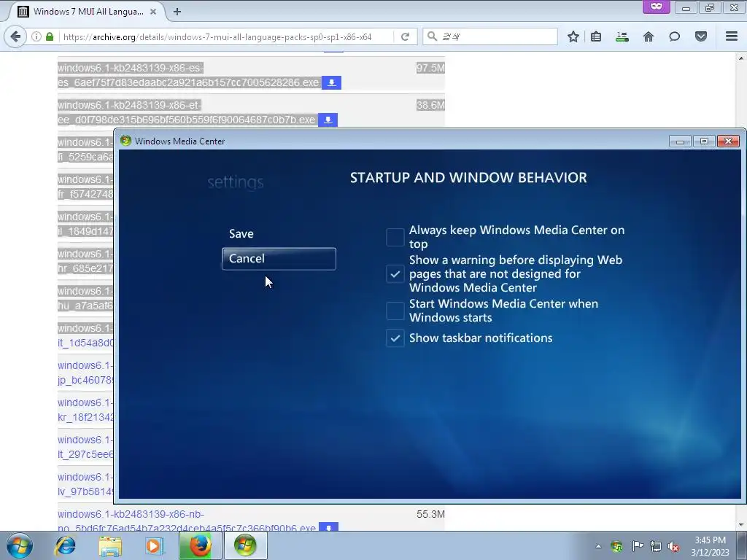This screenshot has height=560, width=747.
Task: Click the Pocket save icon
Action: [x=701, y=36]
